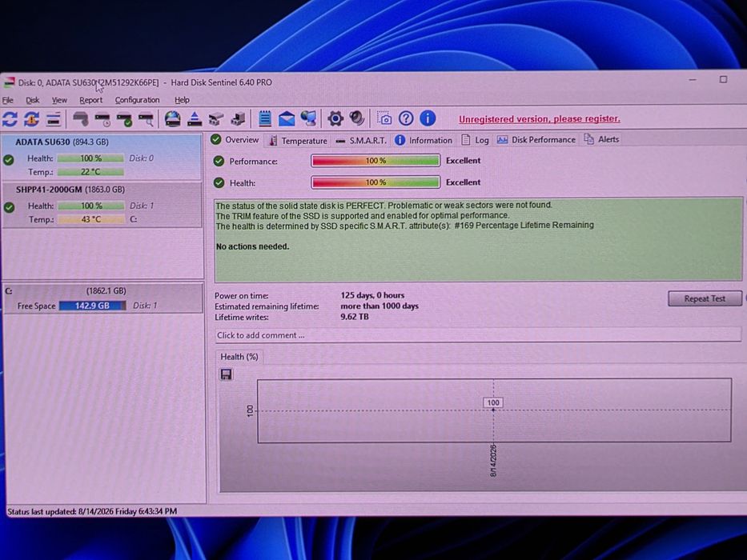The width and height of the screenshot is (747, 560).
Task: Click the 100 data point on health graph
Action: [493, 403]
